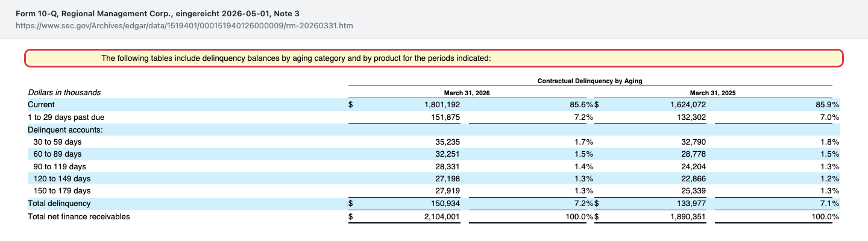The height and width of the screenshot is (241, 868).
Task: Click the 'Contractual Delinquency by Aging' header
Action: [x=590, y=81]
